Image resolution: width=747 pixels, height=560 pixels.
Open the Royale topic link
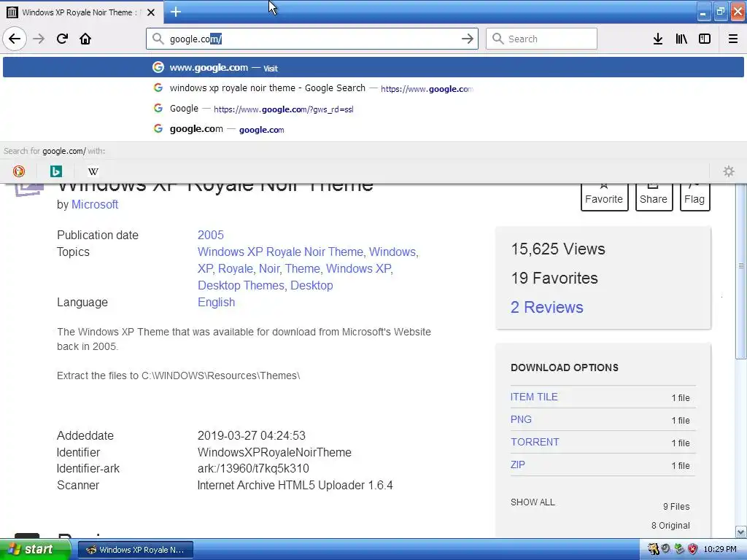(236, 268)
